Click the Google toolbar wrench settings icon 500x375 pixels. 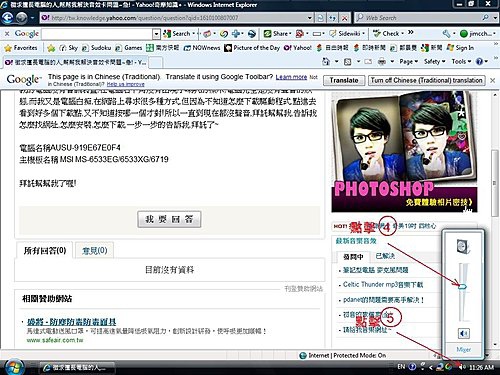[x=447, y=33]
